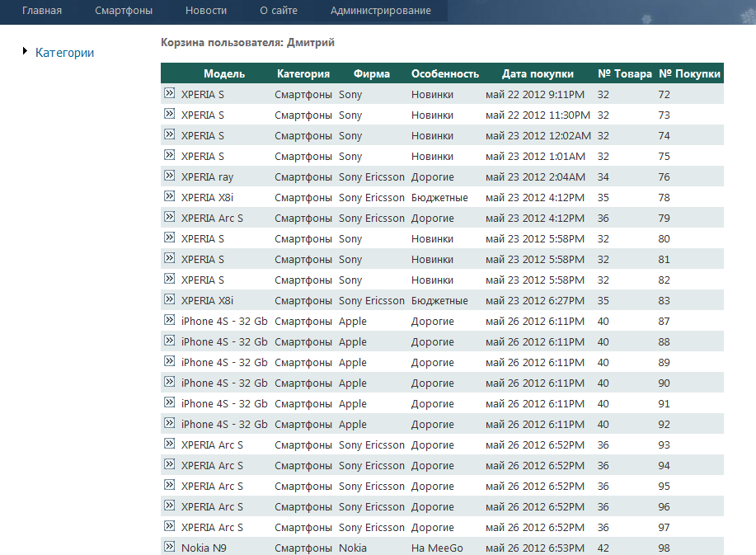
Task: Click the date май 23 2012 2:04AM
Action: pyautogui.click(x=535, y=177)
